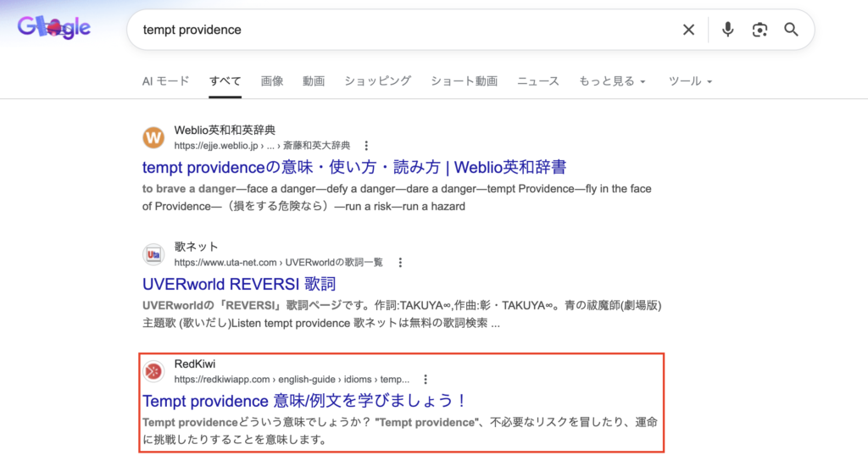This screenshot has height=461, width=868.
Task: Open Google Lens image search icon
Action: (x=759, y=30)
